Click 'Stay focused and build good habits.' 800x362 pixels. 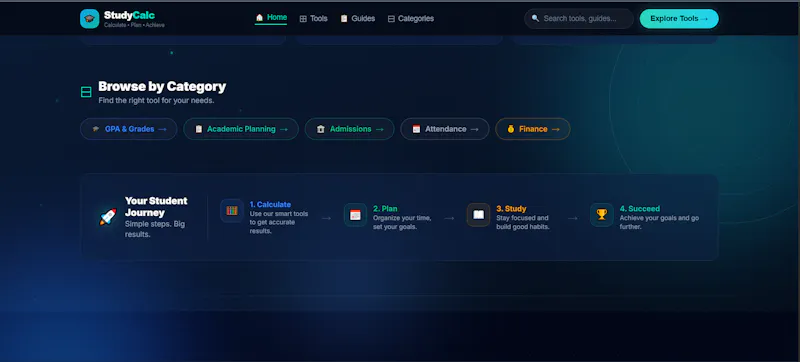coord(523,222)
